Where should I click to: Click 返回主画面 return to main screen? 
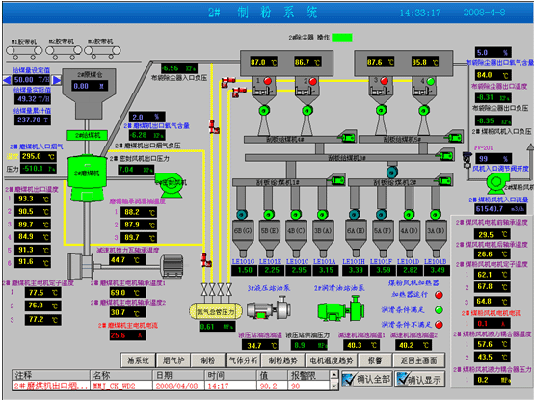(x=419, y=361)
